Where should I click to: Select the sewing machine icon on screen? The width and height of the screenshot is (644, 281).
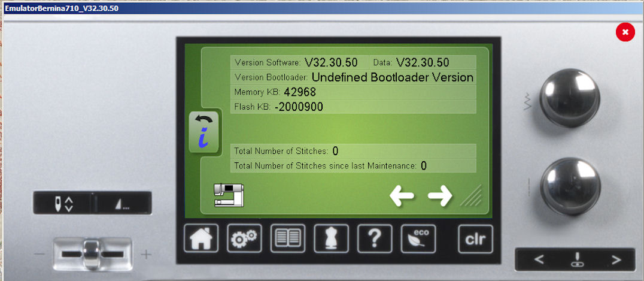coord(229,195)
